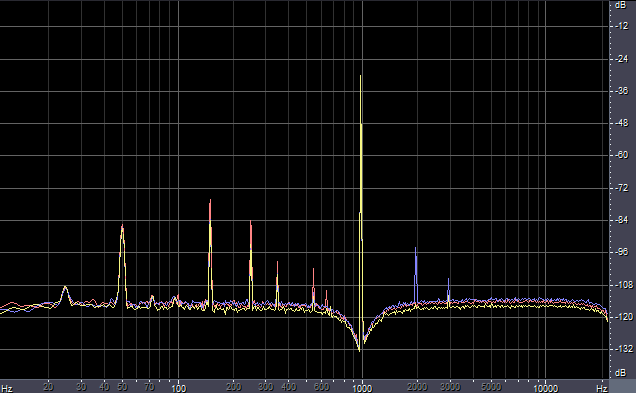Viewport: 636px width, 393px height.
Task: Click the -48 dB scale label
Action: click(x=621, y=123)
